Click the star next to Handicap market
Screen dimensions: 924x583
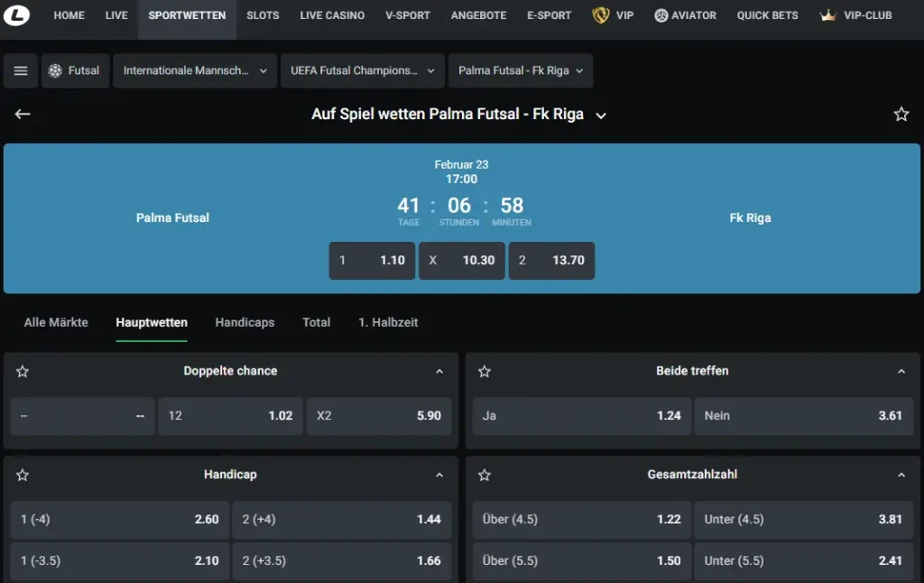[23, 475]
